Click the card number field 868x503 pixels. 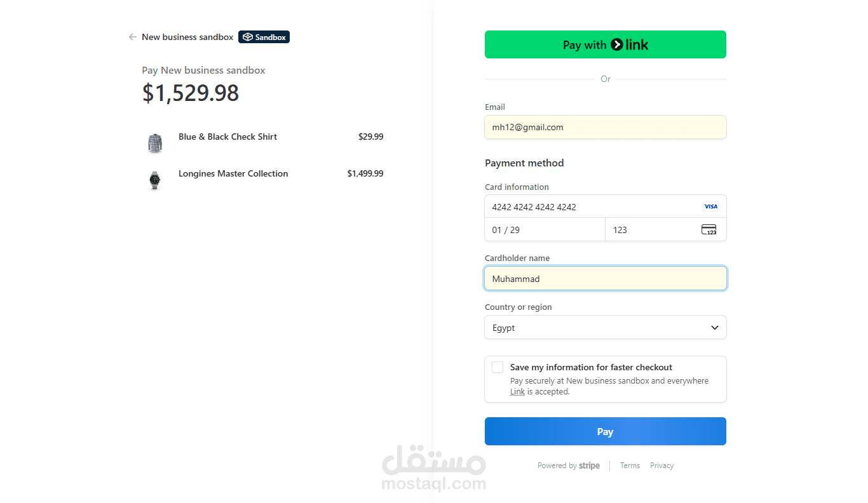pyautogui.click(x=591, y=206)
